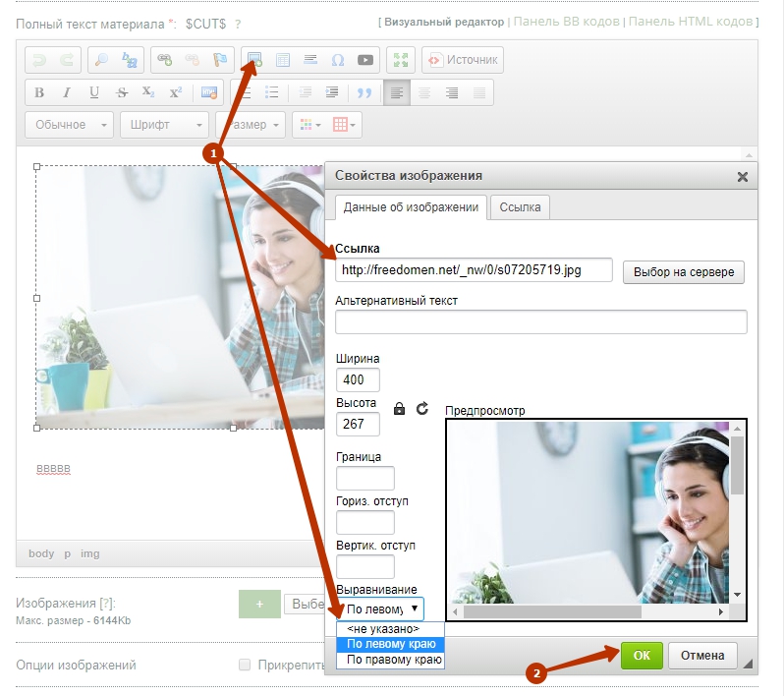Decrease the indent
This screenshot has width=784, height=696.
[305, 92]
